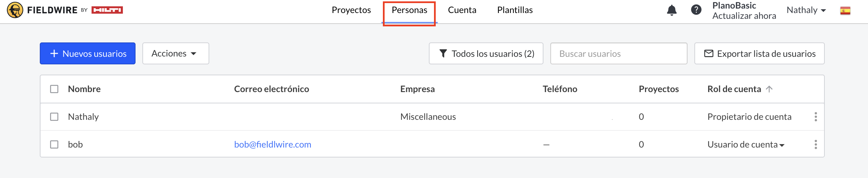Screen dimensions: 868x178
Task: Focus the Buscar usuarios search field
Action: click(x=619, y=53)
